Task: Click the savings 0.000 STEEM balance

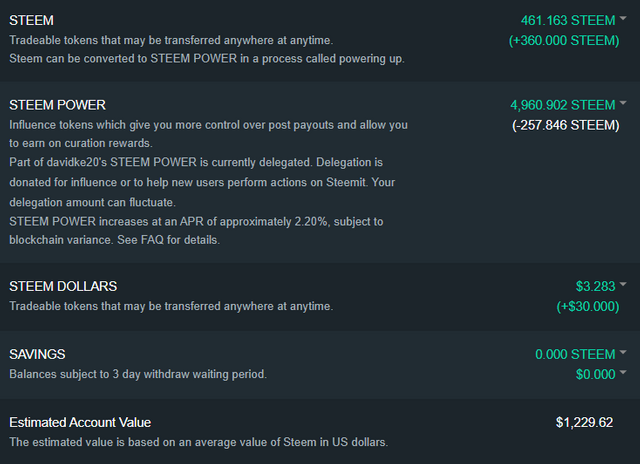Action: [x=575, y=354]
